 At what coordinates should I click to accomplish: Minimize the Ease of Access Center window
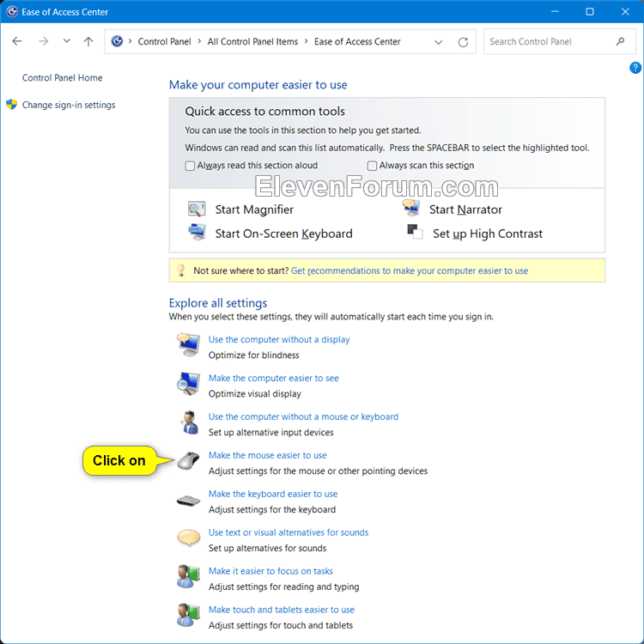(x=555, y=11)
